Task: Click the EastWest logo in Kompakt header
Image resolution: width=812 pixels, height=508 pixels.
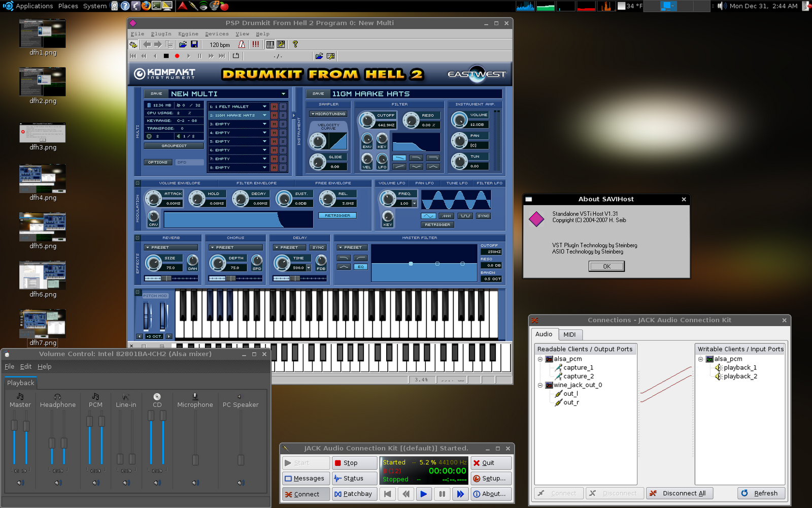Action: (477, 74)
